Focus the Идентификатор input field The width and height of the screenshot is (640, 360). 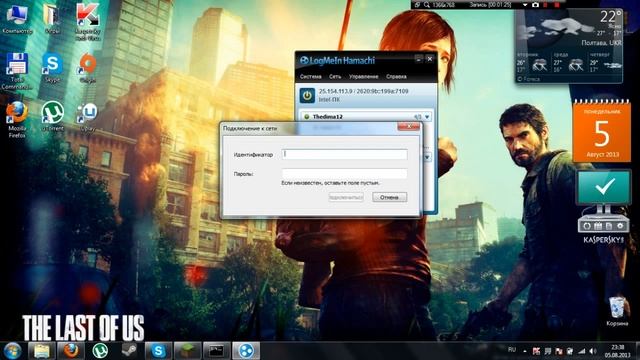(x=344, y=154)
